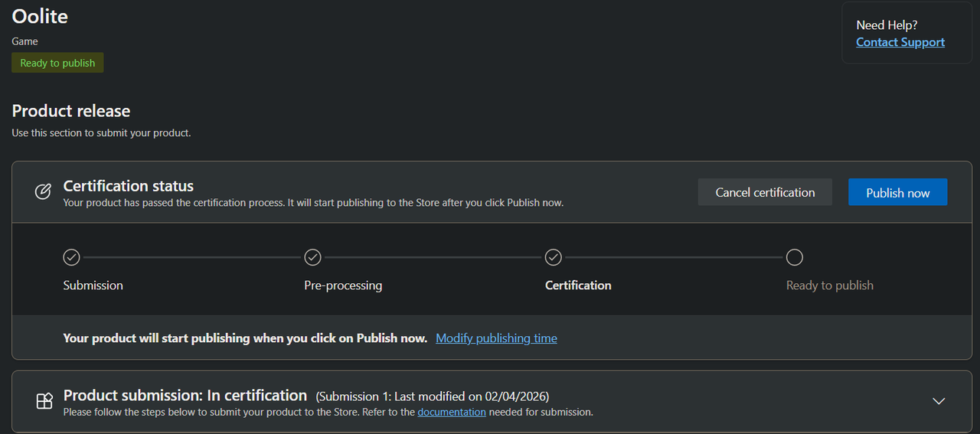Select the Pre-processing step label

click(343, 285)
